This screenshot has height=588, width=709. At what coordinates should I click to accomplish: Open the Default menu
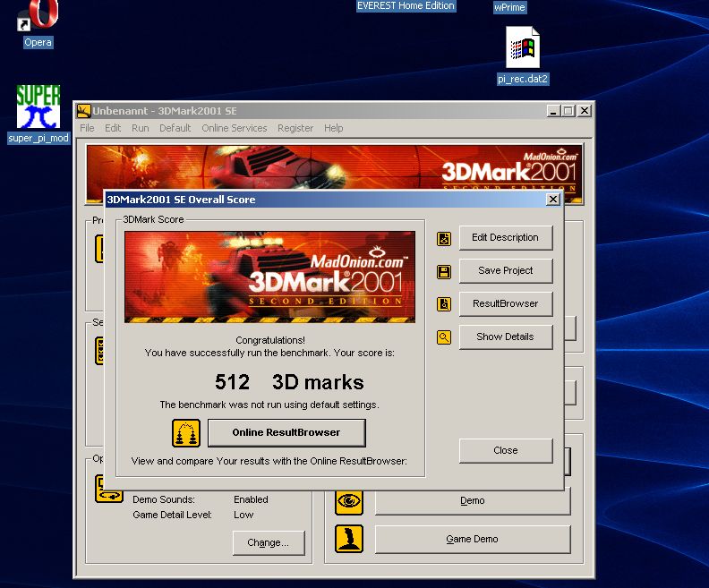(175, 128)
